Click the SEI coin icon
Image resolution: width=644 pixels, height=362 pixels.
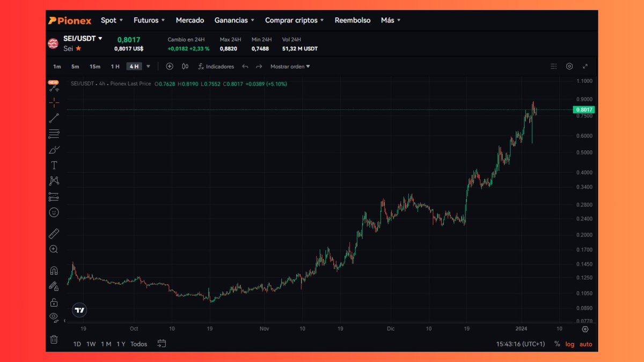(53, 44)
